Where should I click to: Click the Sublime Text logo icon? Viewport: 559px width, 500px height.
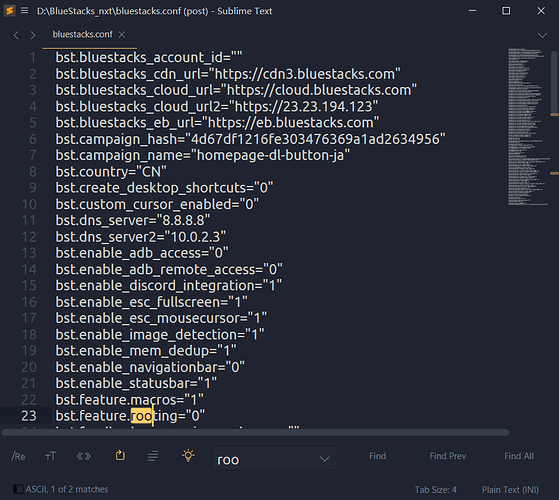coord(10,11)
